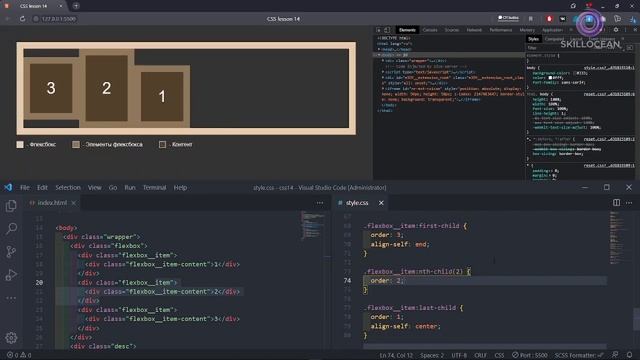Open the DevTools Performance tab

point(500,30)
